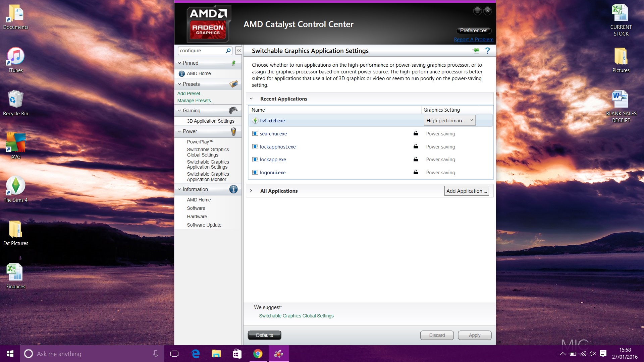Open Preferences menu
The height and width of the screenshot is (362, 644).
point(474,31)
